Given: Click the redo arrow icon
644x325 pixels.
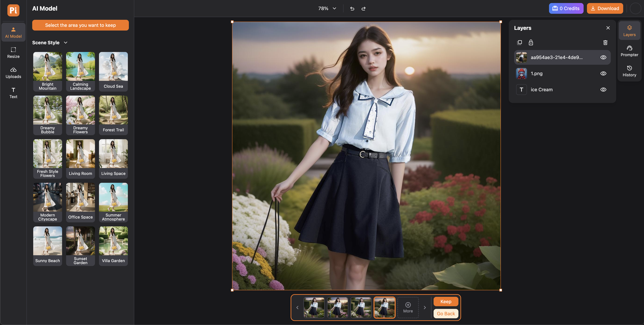Looking at the screenshot, I should click(x=363, y=9).
